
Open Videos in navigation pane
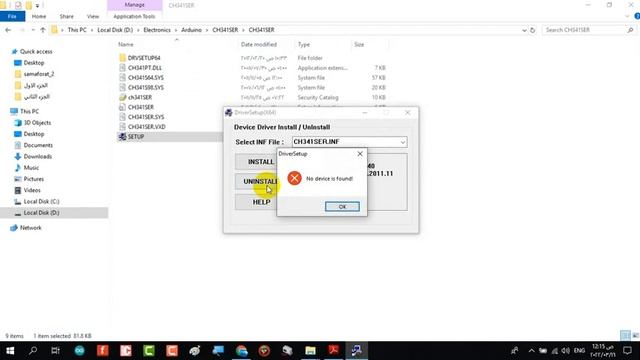pyautogui.click(x=32, y=190)
